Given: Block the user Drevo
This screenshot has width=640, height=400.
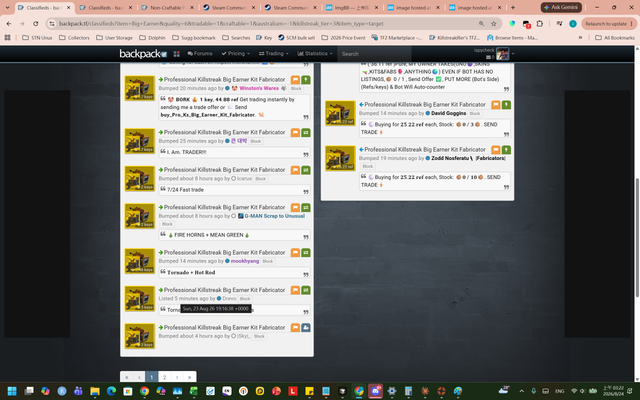Looking at the screenshot, I should pyautogui.click(x=245, y=299).
